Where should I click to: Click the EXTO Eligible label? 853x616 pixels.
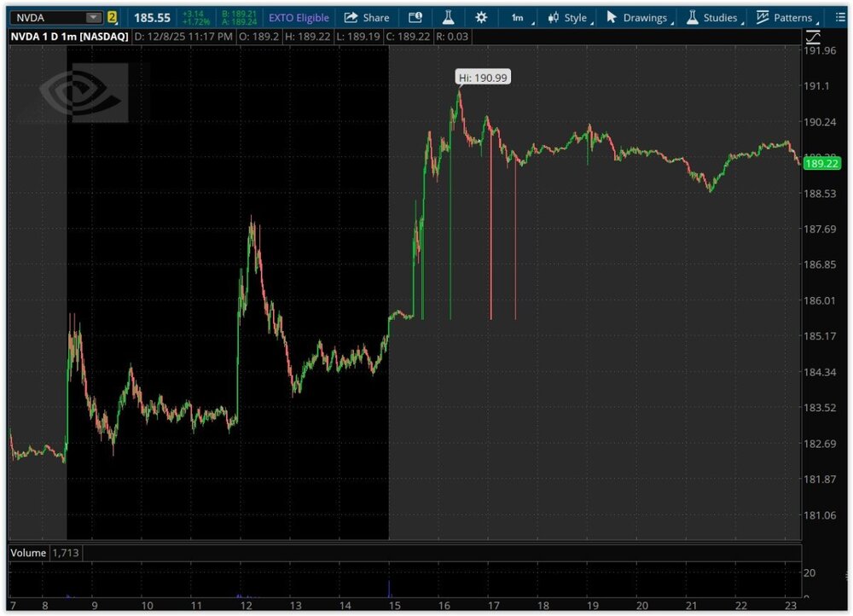(299, 17)
